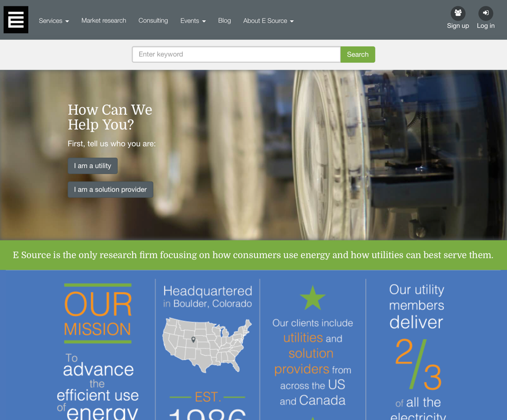Visit the Blog link
The image size is (507, 420).
click(224, 21)
